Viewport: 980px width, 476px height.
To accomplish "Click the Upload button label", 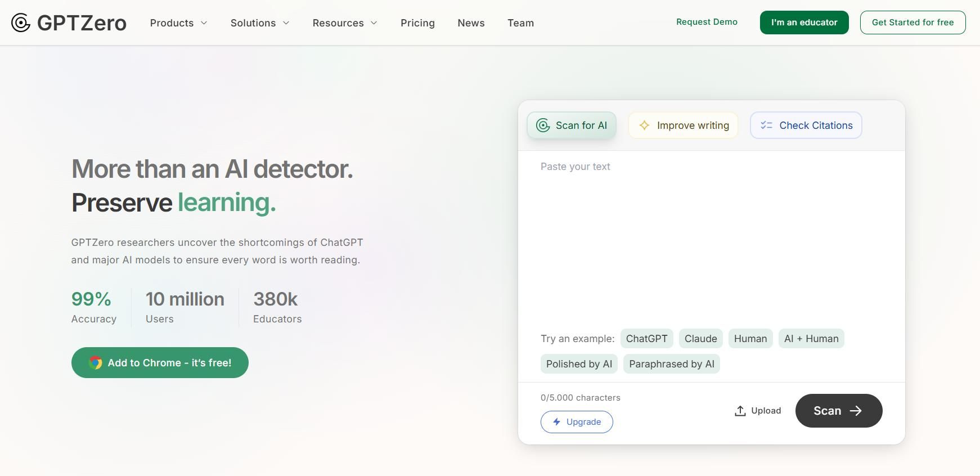I will point(766,411).
